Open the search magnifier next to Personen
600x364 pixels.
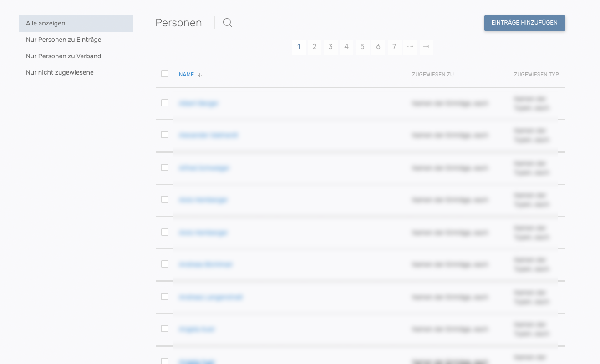coord(228,23)
